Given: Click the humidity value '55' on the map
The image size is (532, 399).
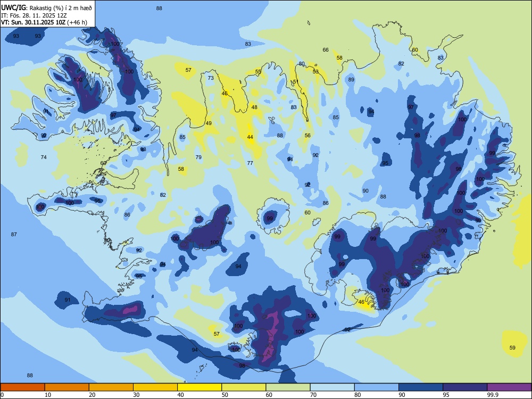Looking at the screenshot, I should click(x=258, y=72).
